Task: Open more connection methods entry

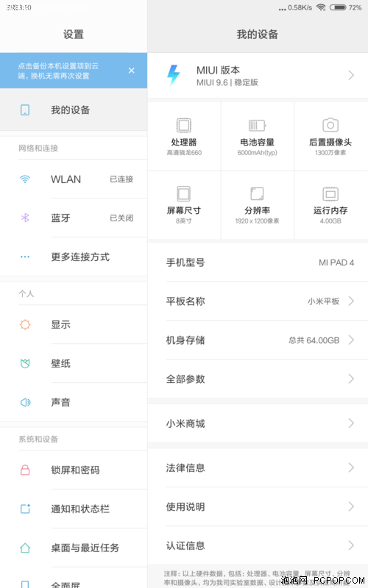Action: 74,257
